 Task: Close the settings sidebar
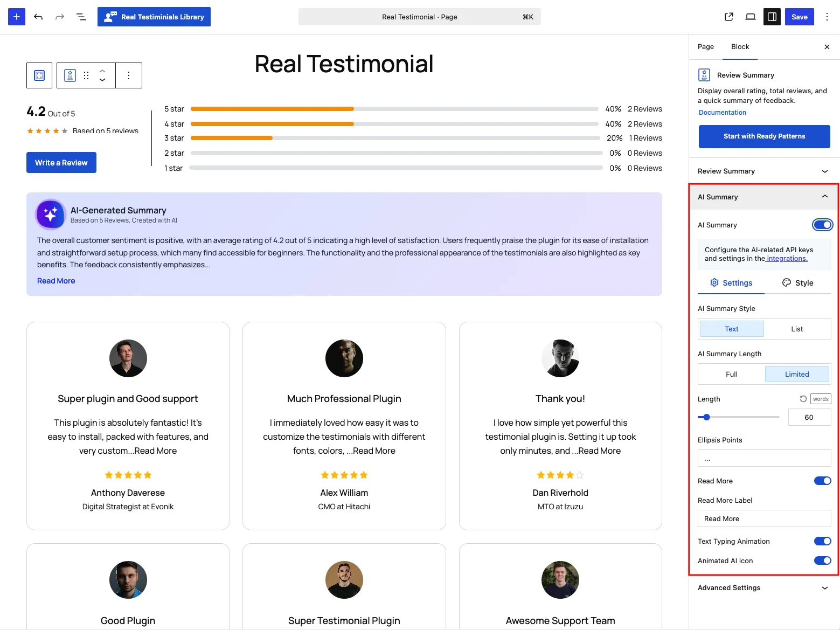click(x=827, y=47)
